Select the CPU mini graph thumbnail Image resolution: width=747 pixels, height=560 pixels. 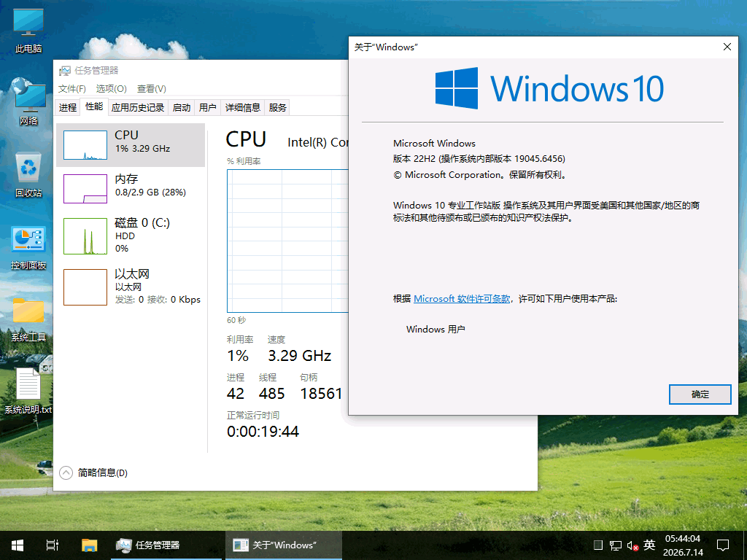click(x=85, y=145)
